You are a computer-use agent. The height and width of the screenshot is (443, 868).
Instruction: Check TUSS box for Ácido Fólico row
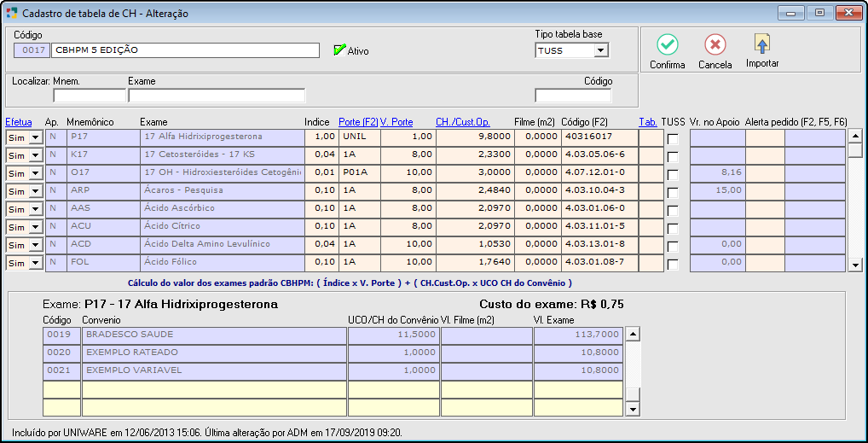[x=673, y=265]
